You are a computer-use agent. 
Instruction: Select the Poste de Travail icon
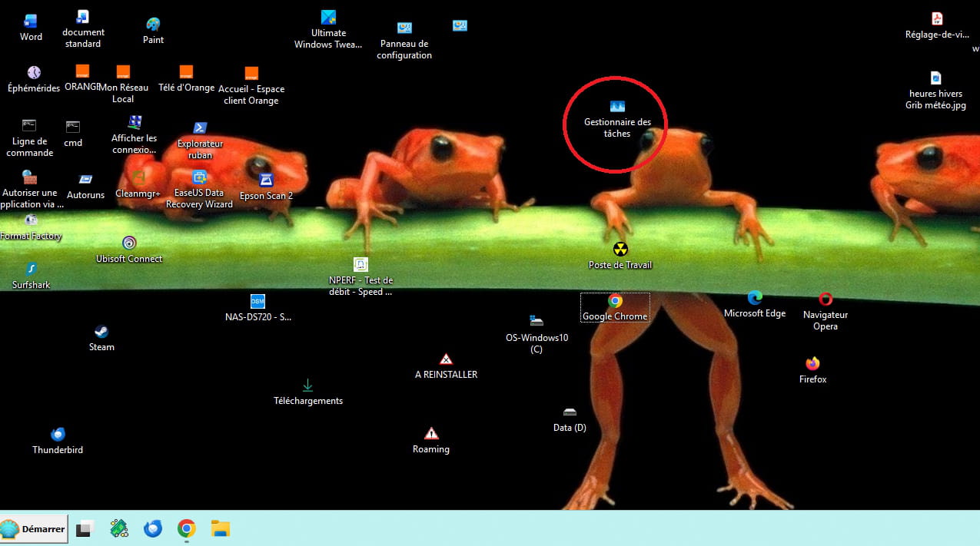point(620,250)
